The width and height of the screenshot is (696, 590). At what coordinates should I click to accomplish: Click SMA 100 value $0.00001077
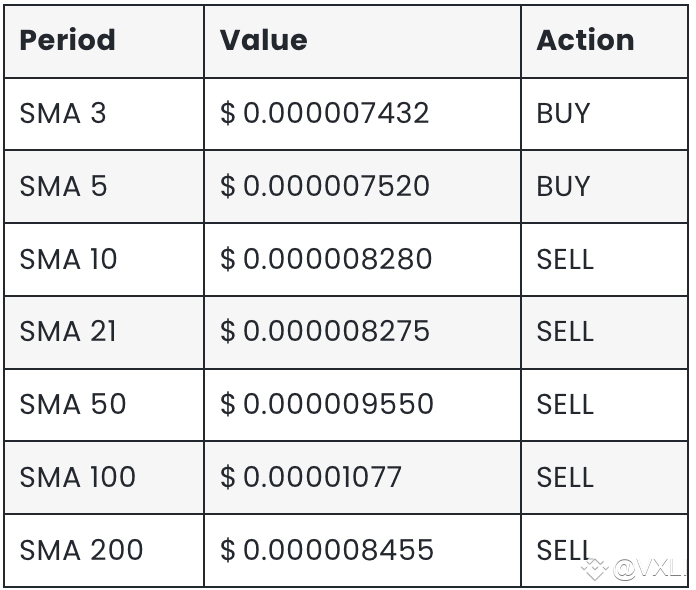pos(310,477)
